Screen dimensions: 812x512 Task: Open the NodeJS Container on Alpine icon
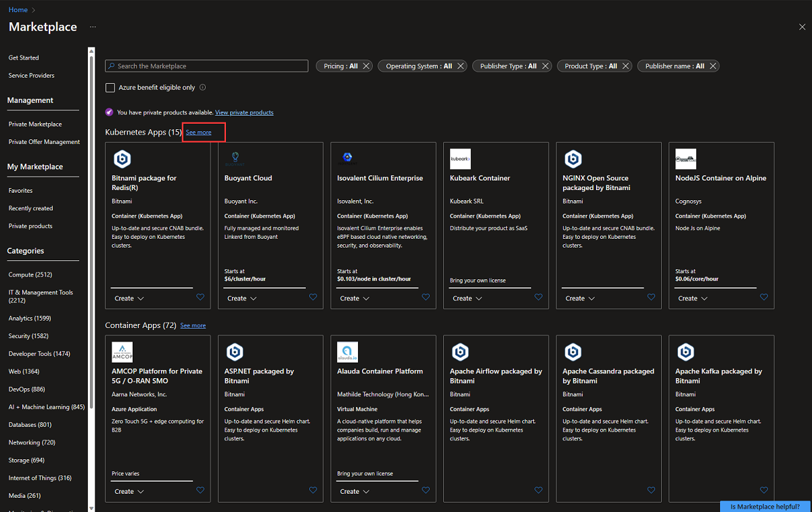click(685, 158)
